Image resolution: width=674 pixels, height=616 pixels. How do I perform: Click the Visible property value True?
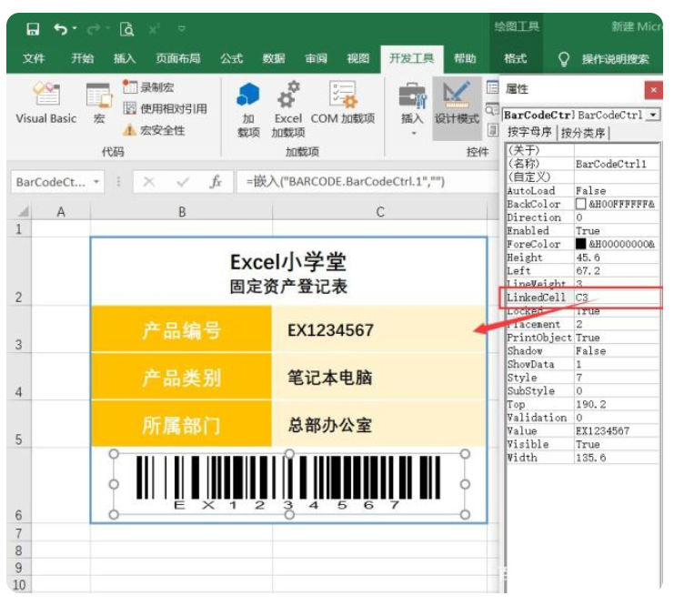(617, 444)
